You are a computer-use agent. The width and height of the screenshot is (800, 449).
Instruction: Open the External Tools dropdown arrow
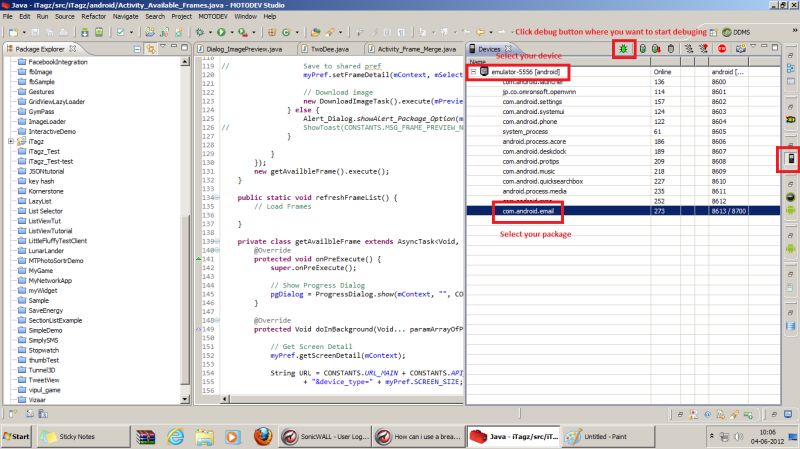point(253,32)
